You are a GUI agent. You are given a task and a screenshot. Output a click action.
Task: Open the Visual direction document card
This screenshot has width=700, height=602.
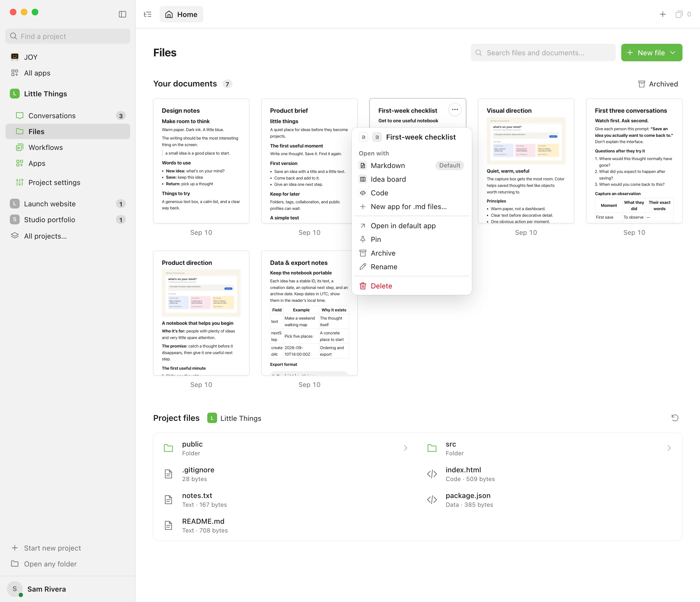click(x=526, y=161)
